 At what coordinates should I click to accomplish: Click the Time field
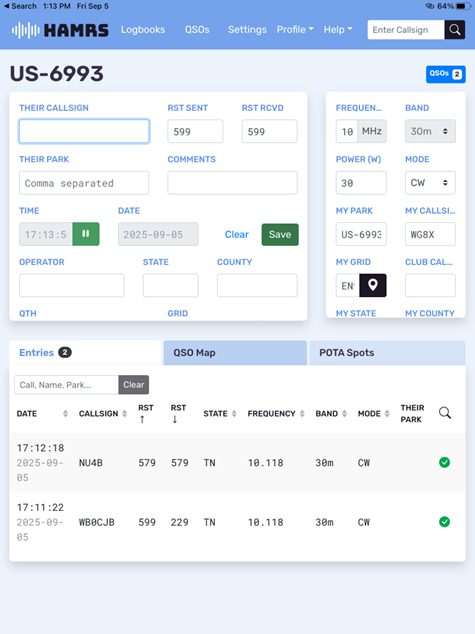46,234
